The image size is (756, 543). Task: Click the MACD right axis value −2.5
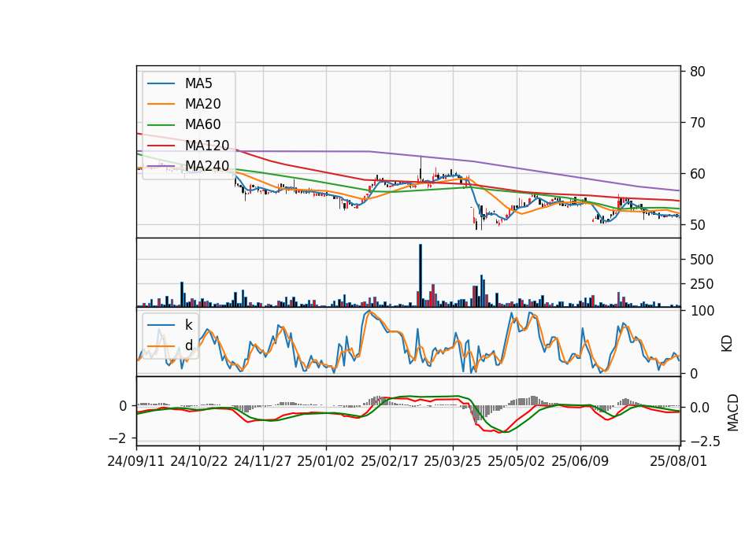click(705, 441)
